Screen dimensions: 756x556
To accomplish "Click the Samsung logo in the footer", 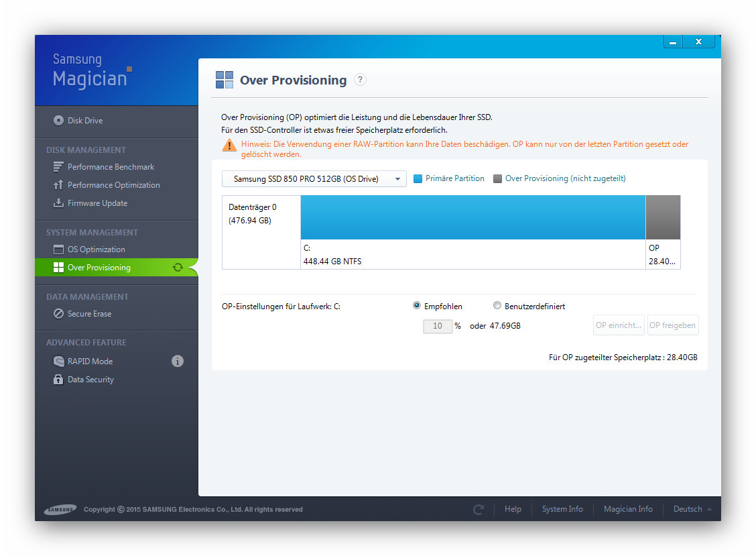I will tap(60, 509).
